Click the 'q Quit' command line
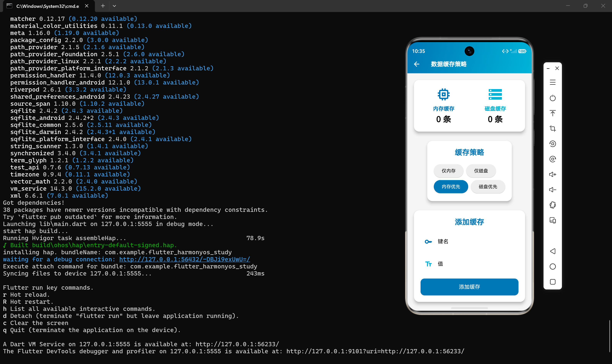This screenshot has width=612, height=364. pyautogui.click(x=92, y=330)
